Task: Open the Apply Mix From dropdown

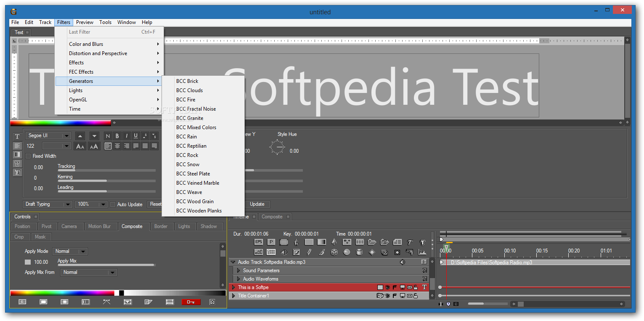Action: tap(89, 272)
